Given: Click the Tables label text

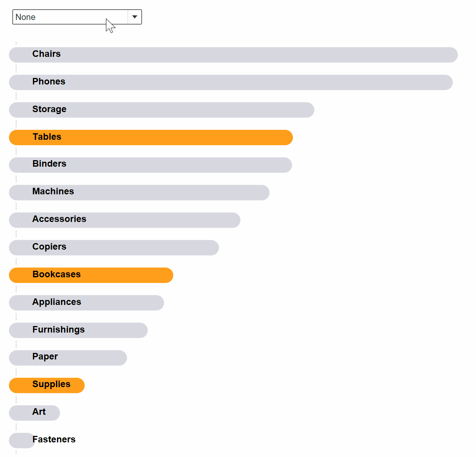Looking at the screenshot, I should click(47, 137).
